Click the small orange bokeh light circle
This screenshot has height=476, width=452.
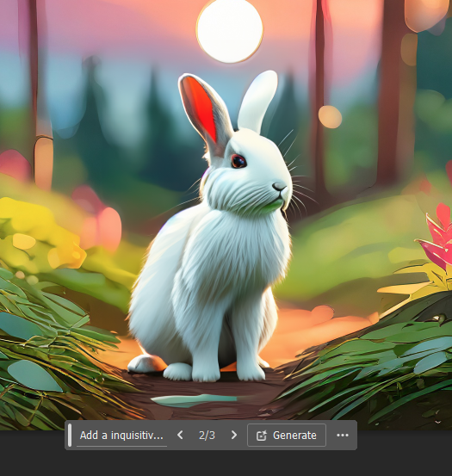330,117
